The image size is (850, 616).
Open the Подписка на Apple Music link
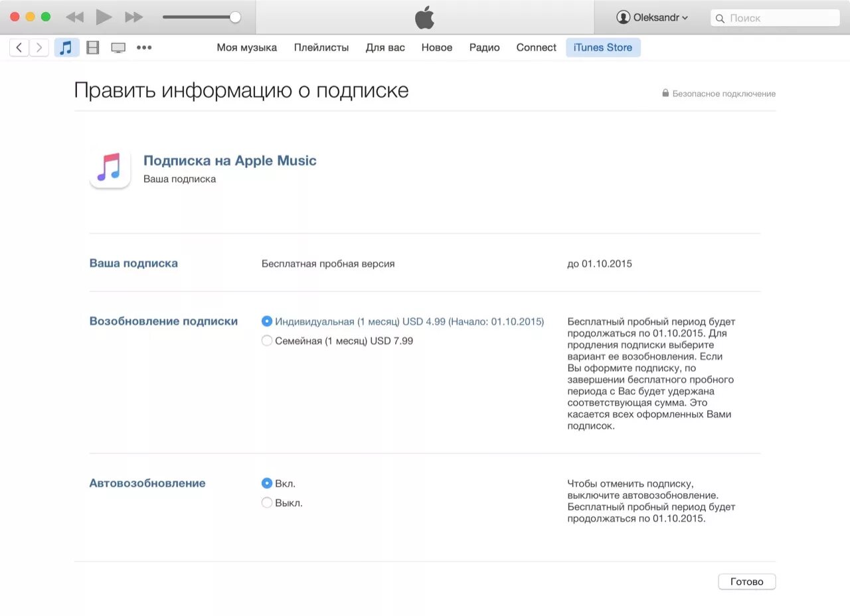coord(230,161)
